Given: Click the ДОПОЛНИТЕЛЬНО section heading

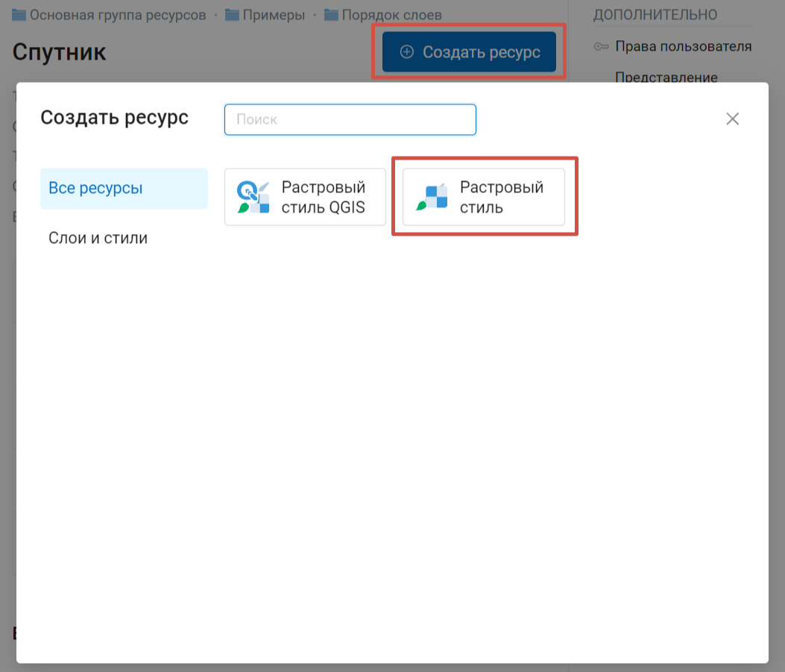Looking at the screenshot, I should (655, 15).
